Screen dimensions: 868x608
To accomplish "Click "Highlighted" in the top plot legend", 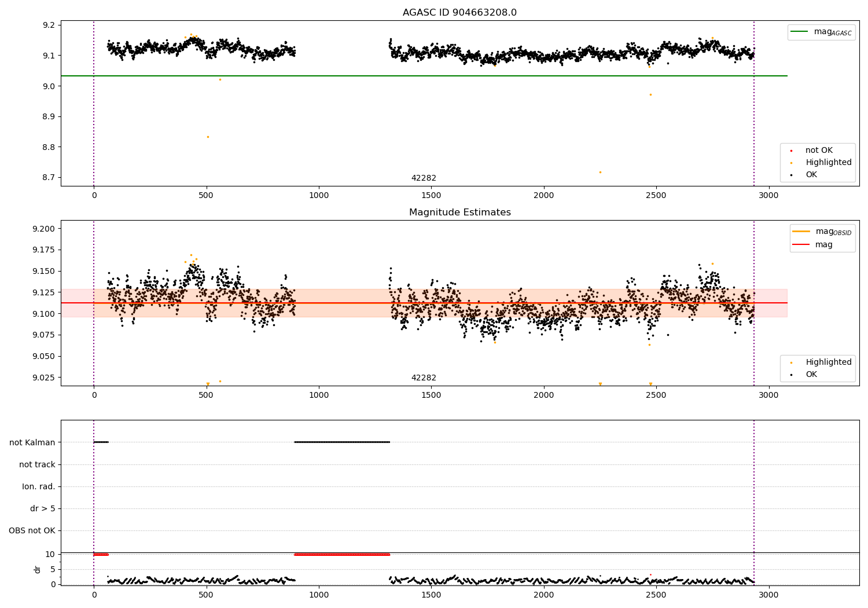I will [x=829, y=163].
